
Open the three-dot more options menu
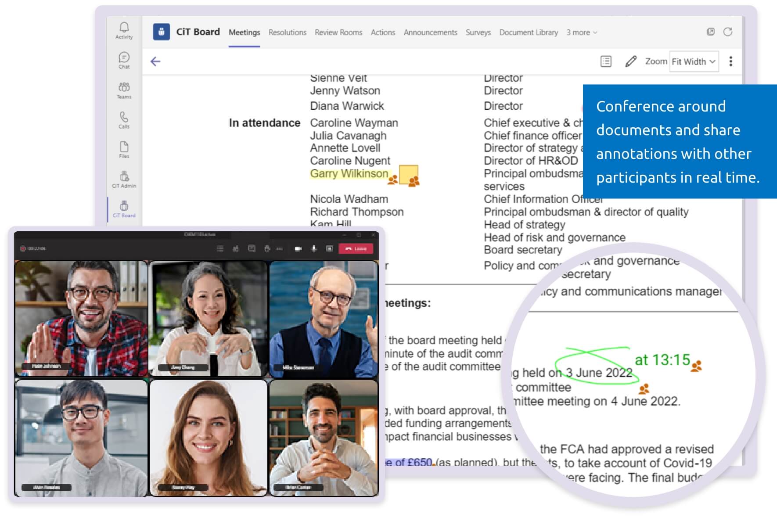731,61
